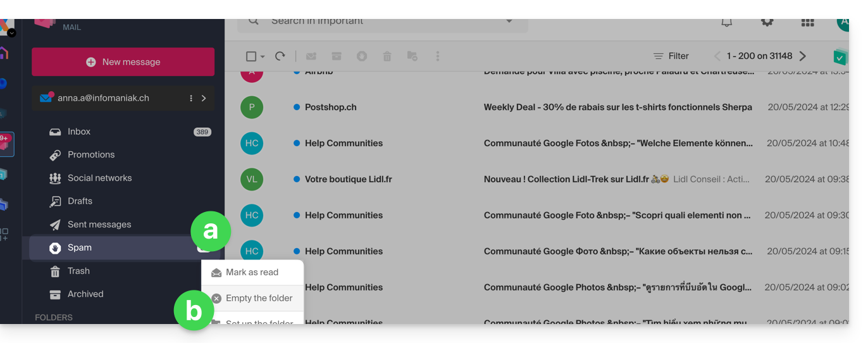Select Empty the folder menu entry
This screenshot has width=868, height=343.
(x=259, y=298)
